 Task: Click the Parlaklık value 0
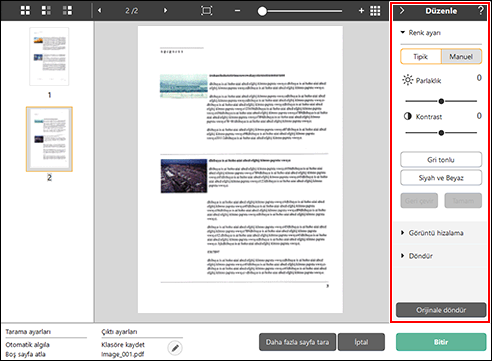[479, 78]
